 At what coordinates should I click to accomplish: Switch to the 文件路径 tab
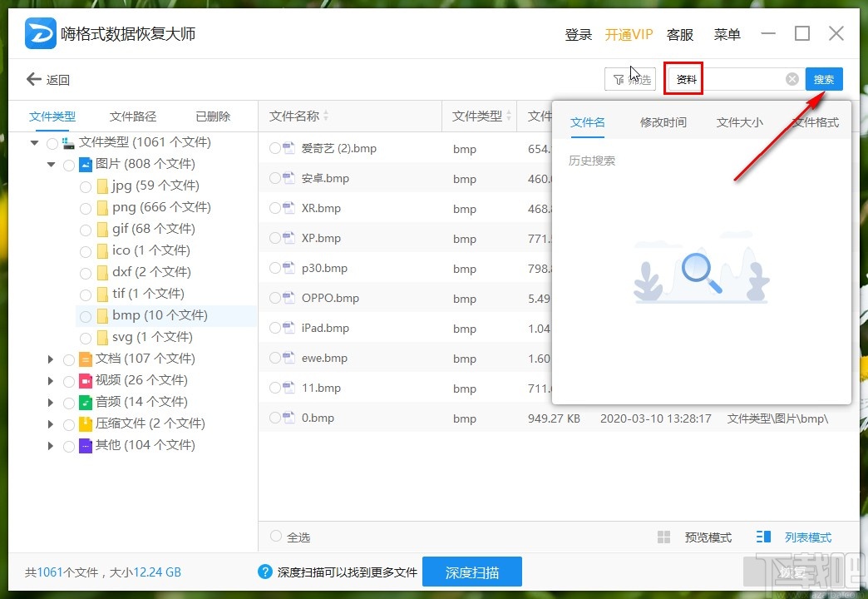click(132, 116)
